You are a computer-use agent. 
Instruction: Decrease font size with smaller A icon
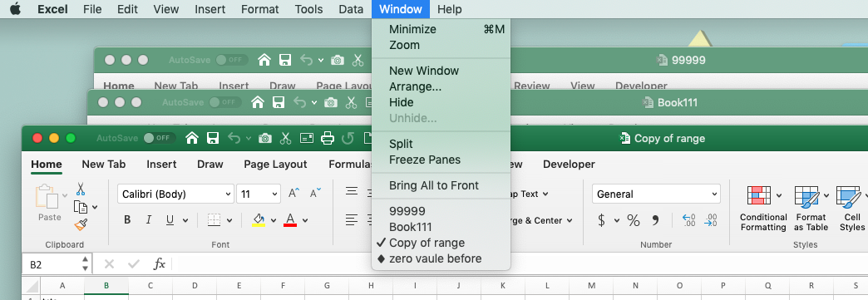316,194
